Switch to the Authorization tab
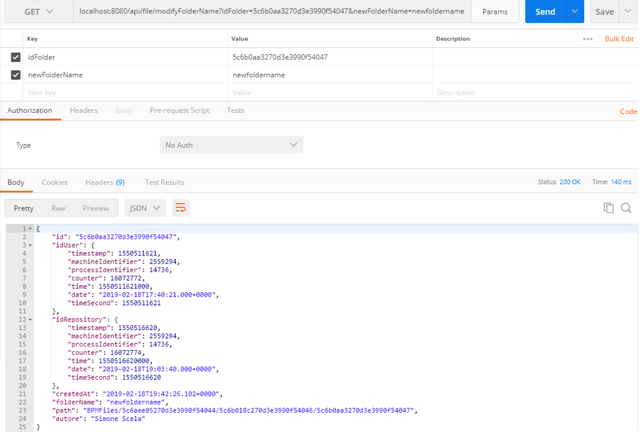The height and width of the screenshot is (432, 640). [x=30, y=110]
